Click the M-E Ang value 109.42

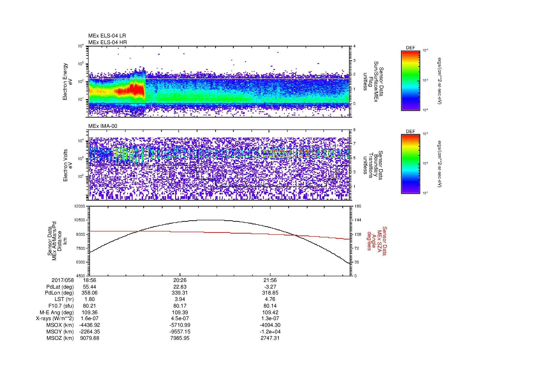(270, 312)
